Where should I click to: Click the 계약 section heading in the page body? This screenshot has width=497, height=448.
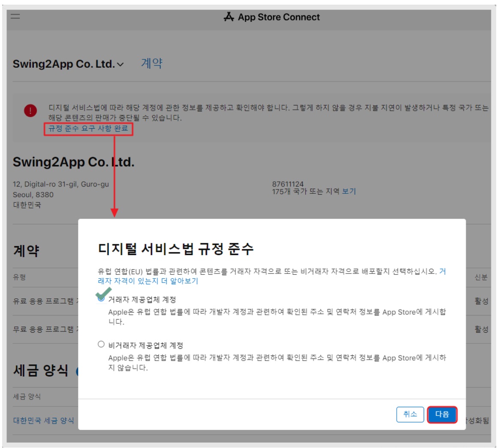26,251
